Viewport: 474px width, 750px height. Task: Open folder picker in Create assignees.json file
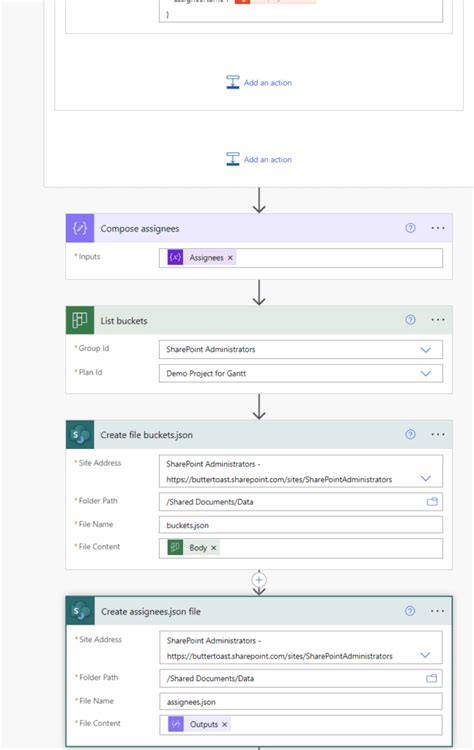(431, 678)
